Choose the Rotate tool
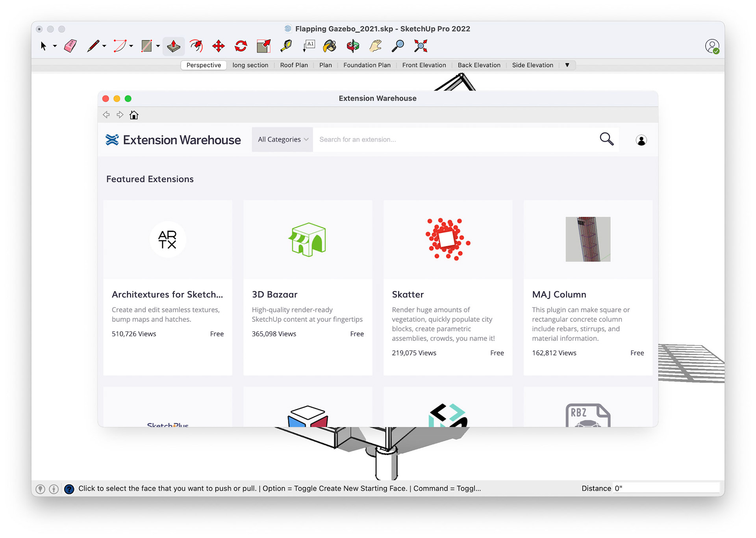 [x=241, y=46]
